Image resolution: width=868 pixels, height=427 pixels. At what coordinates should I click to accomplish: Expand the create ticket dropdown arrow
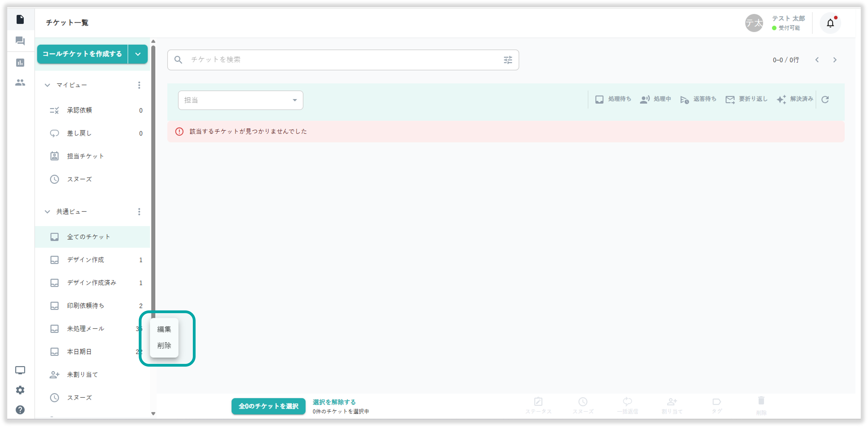[138, 54]
